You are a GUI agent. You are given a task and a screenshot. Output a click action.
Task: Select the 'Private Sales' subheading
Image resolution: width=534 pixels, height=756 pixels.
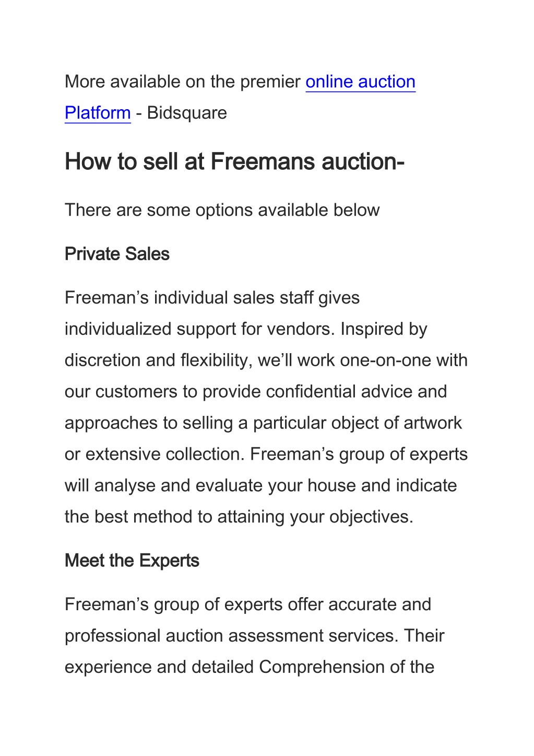pos(117,254)
